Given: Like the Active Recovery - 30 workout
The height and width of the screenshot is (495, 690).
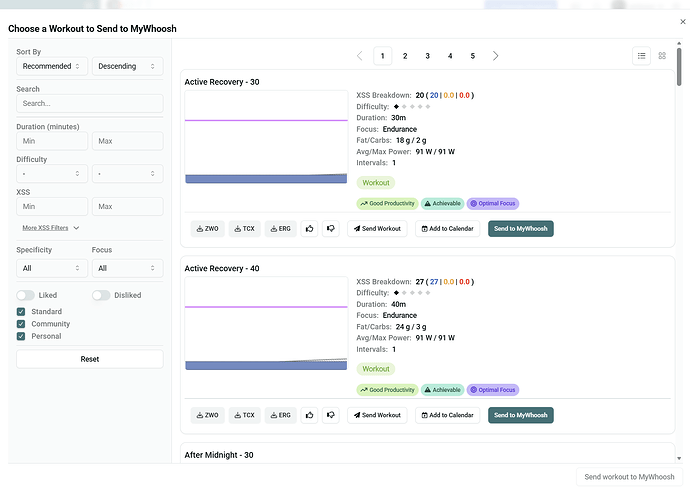Looking at the screenshot, I should tap(310, 228).
